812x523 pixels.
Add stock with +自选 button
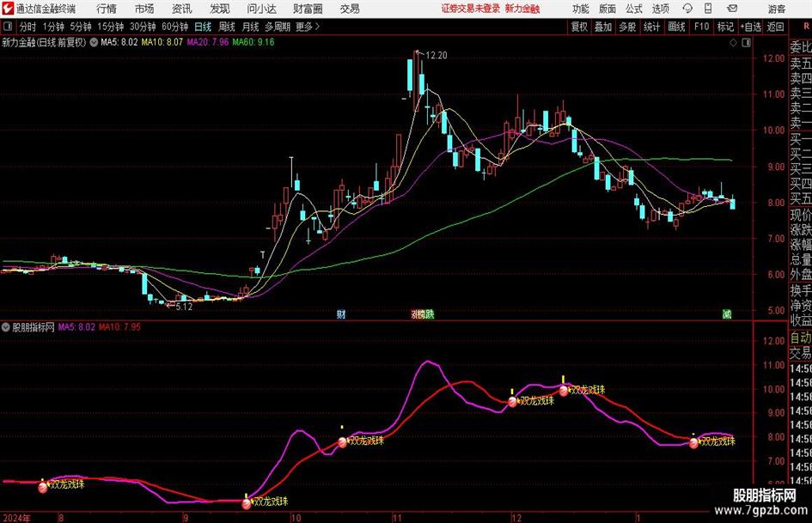pos(750,27)
